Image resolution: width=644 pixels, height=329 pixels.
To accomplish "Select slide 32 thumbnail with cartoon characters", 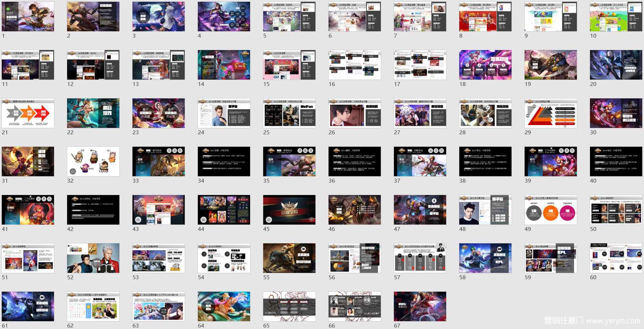I will [x=93, y=161].
